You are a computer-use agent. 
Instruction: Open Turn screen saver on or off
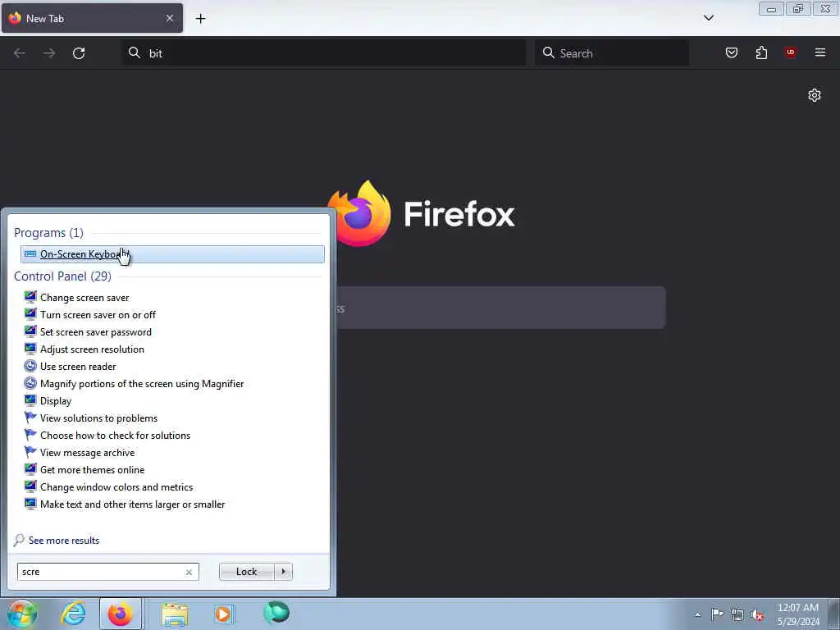[98, 314]
